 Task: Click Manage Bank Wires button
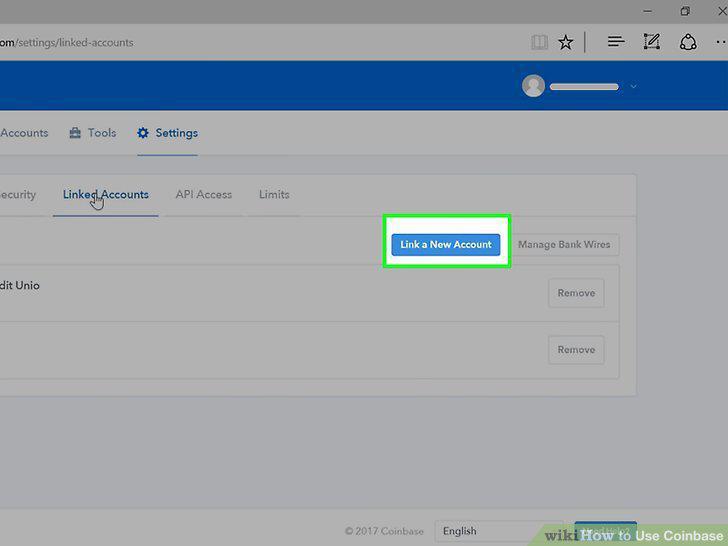click(564, 244)
